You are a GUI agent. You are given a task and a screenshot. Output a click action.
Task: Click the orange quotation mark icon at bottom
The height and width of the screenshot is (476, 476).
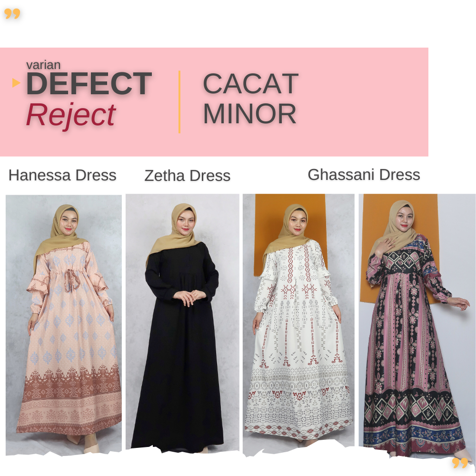click(x=460, y=463)
